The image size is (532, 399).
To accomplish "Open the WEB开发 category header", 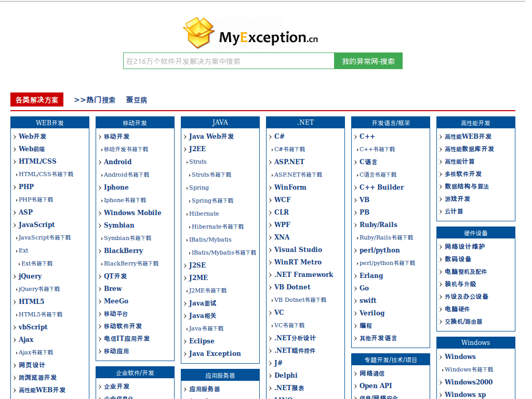I will [50, 123].
